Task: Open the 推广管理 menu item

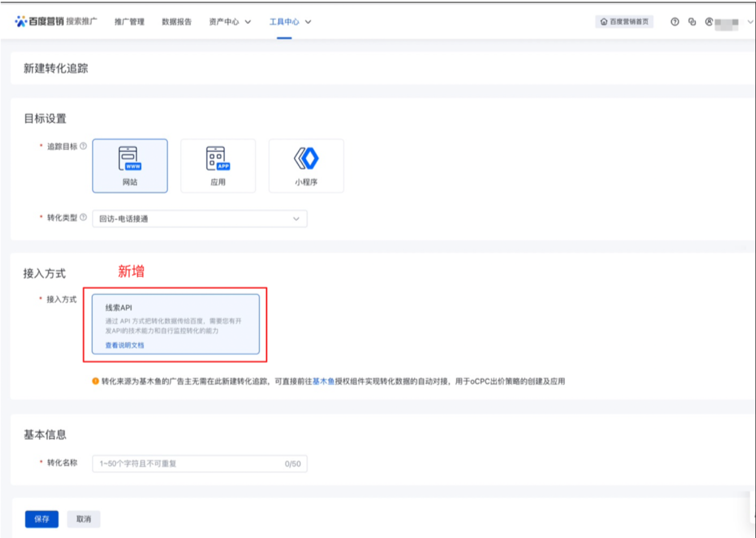Action: click(x=129, y=22)
